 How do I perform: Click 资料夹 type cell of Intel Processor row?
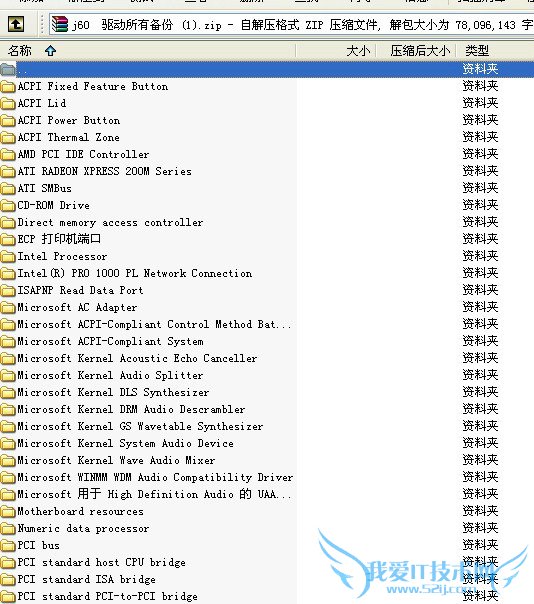[x=480, y=256]
